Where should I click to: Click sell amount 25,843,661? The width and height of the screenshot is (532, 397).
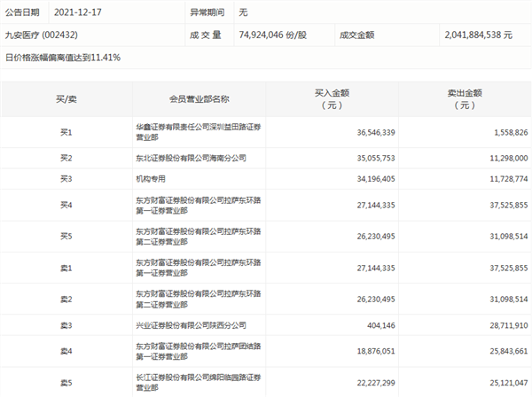tap(509, 351)
